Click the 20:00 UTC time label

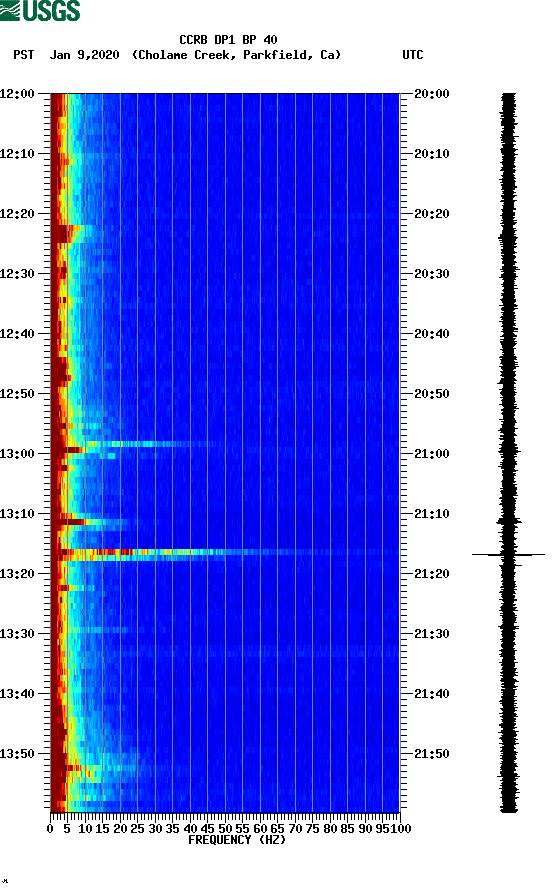coord(432,93)
